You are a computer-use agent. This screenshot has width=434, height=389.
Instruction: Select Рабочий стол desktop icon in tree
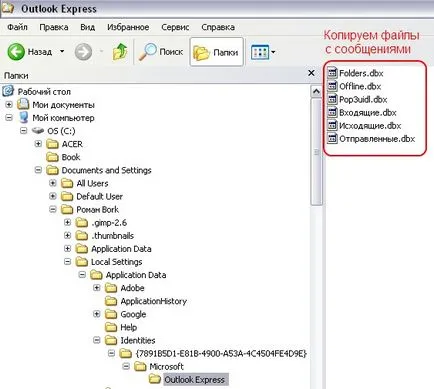click(8, 91)
